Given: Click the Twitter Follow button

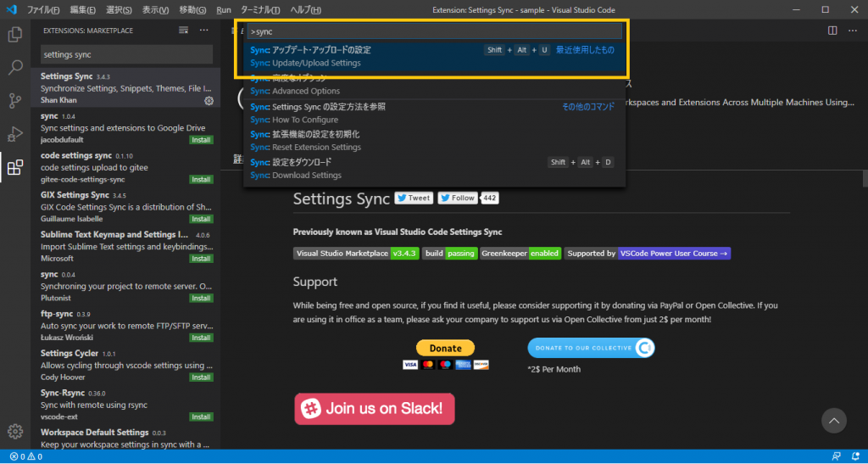Looking at the screenshot, I should (x=458, y=198).
